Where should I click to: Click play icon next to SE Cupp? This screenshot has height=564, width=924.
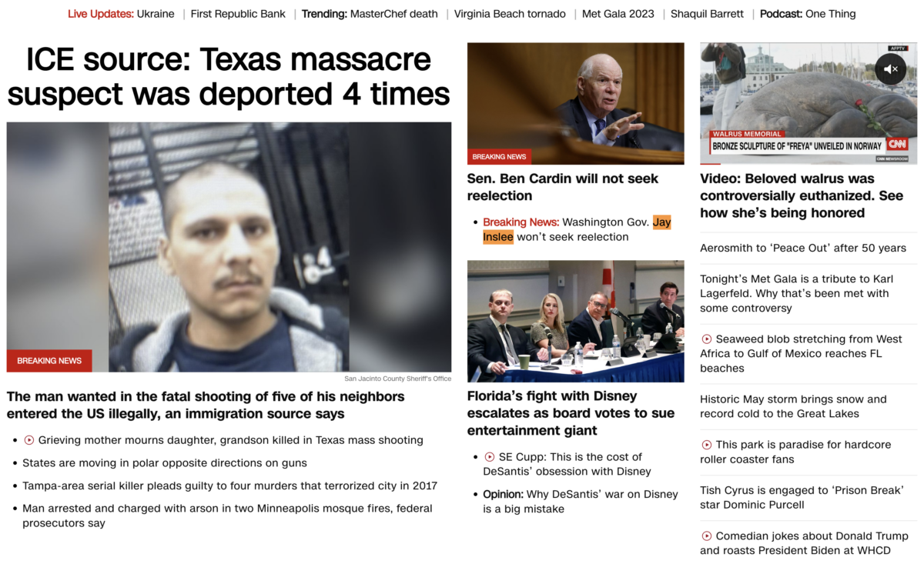(490, 457)
